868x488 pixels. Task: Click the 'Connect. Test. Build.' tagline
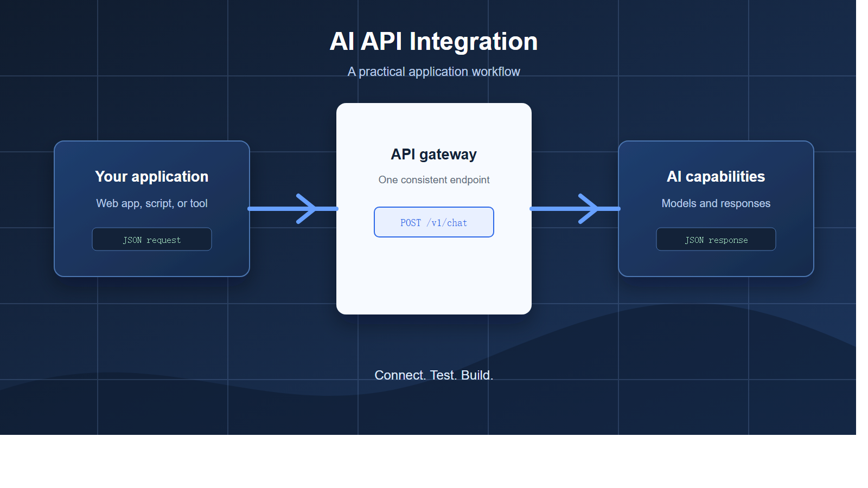pos(433,375)
